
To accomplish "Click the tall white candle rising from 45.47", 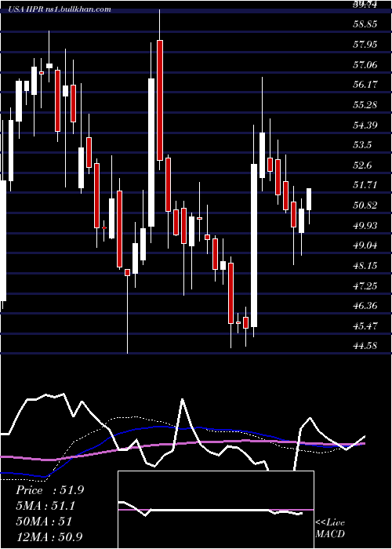I will (x=254, y=245).
